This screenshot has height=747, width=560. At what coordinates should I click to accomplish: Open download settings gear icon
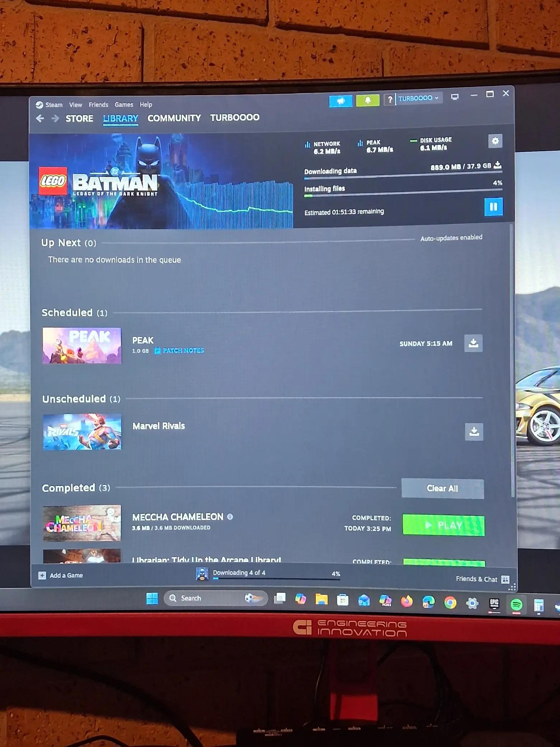[495, 141]
